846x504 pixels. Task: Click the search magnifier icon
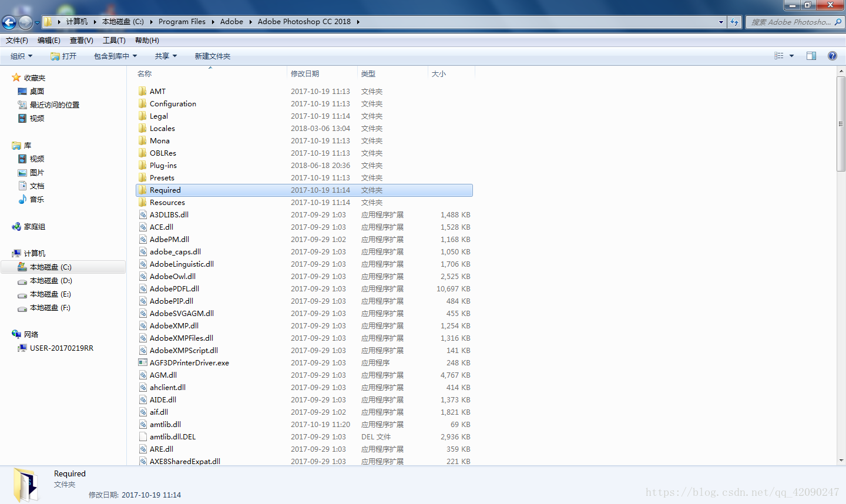click(838, 22)
